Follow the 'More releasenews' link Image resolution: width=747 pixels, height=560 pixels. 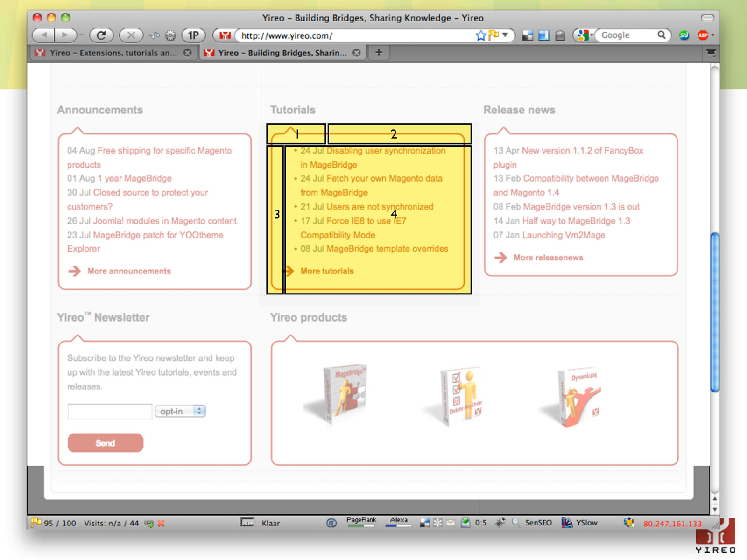point(548,258)
